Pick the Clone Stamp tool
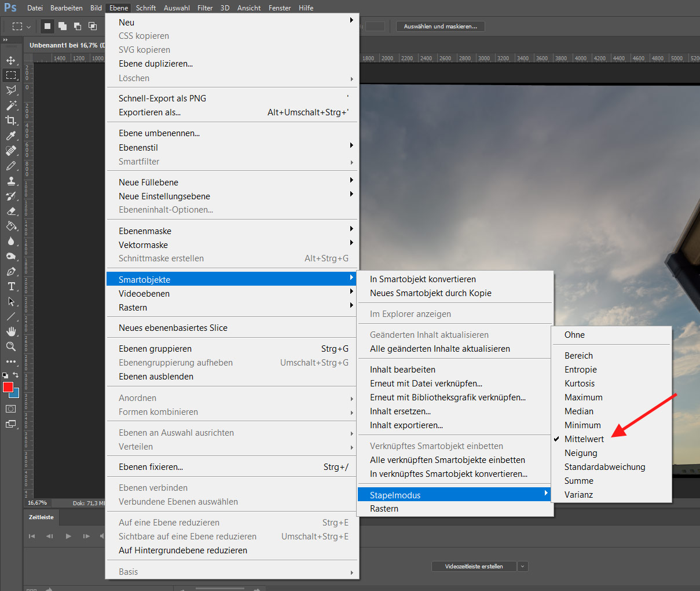The width and height of the screenshot is (700, 591). point(11,181)
